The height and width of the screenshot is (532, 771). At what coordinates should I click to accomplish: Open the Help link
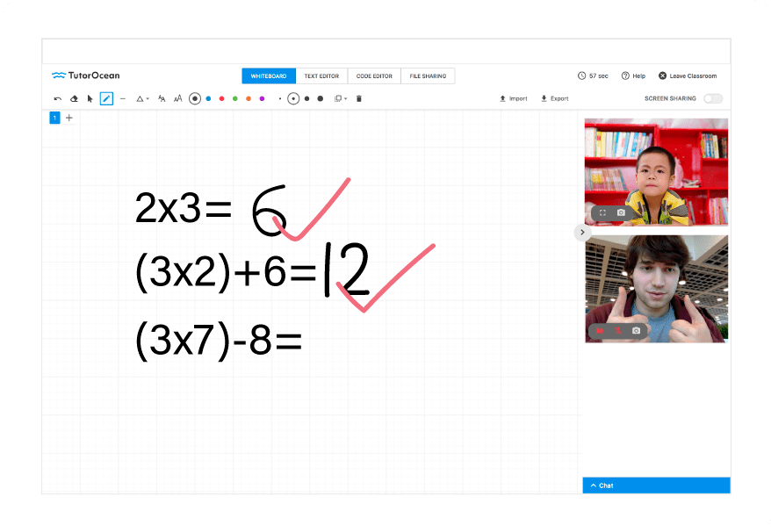click(633, 75)
